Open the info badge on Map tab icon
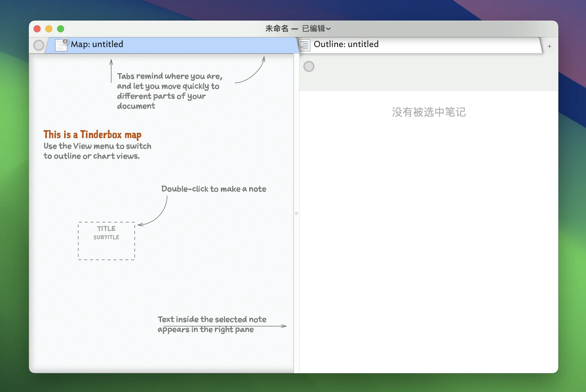Image resolution: width=586 pixels, height=392 pixels. point(65,41)
